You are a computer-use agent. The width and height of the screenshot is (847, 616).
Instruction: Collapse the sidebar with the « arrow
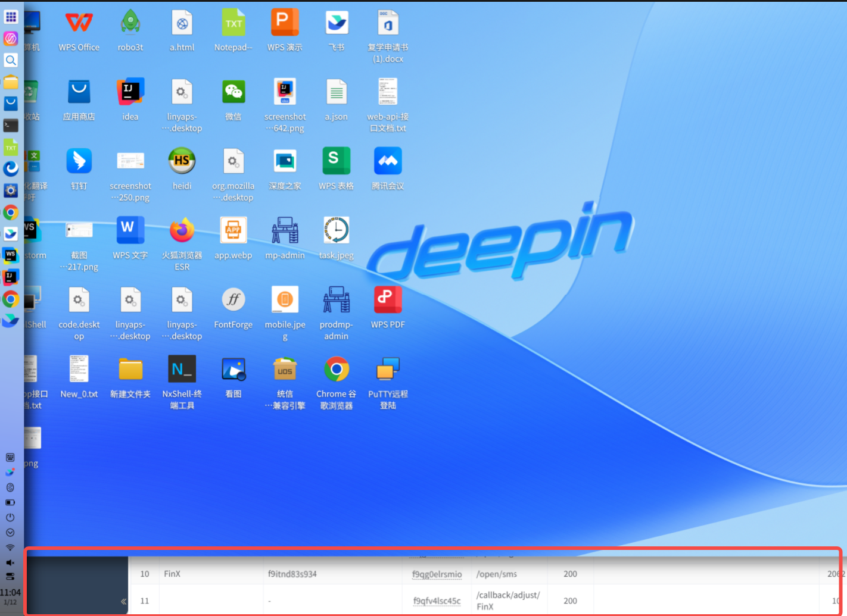pyautogui.click(x=123, y=601)
